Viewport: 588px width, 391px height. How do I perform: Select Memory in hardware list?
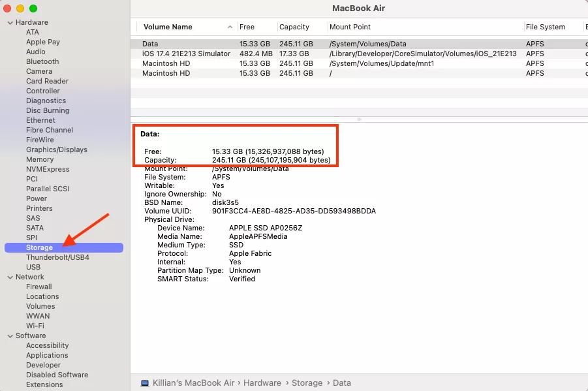pyautogui.click(x=40, y=159)
